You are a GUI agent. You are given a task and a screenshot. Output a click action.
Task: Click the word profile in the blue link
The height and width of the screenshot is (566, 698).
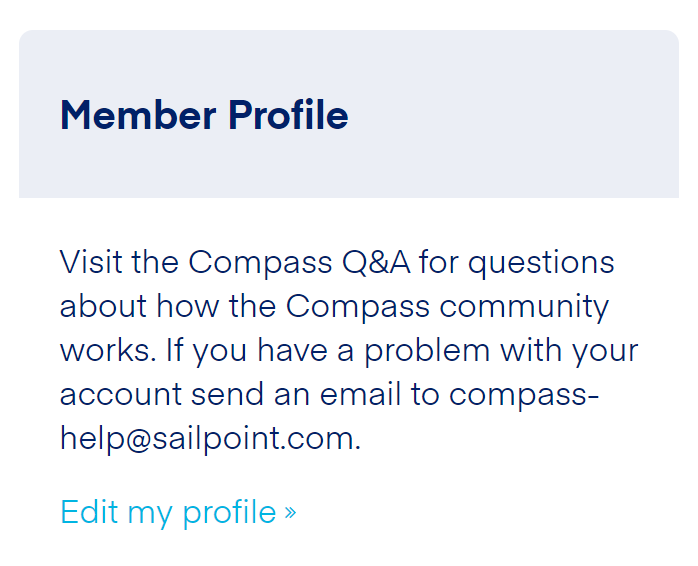click(x=229, y=512)
